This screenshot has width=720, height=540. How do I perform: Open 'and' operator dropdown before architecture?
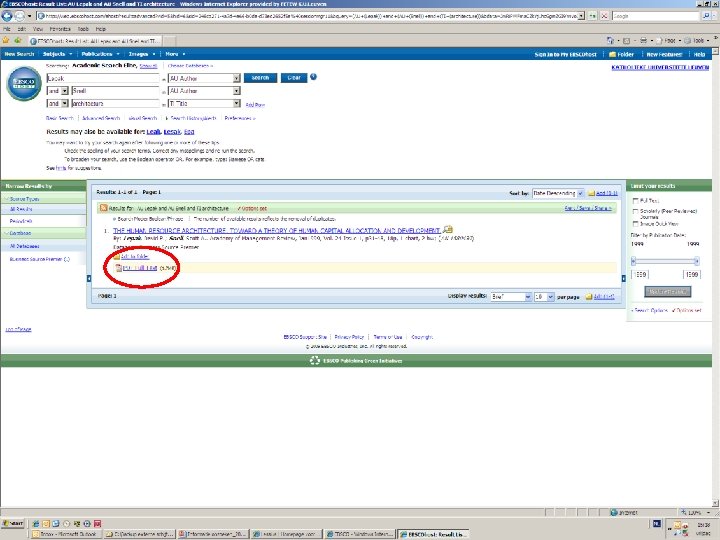(x=64, y=103)
